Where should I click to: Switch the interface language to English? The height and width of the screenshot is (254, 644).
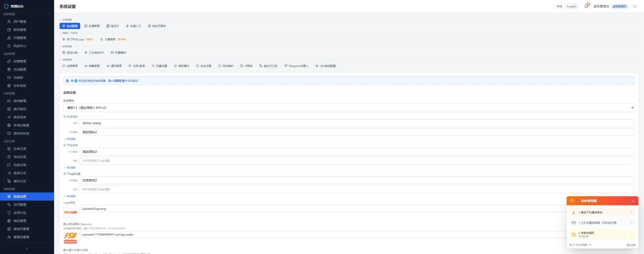coord(572,7)
